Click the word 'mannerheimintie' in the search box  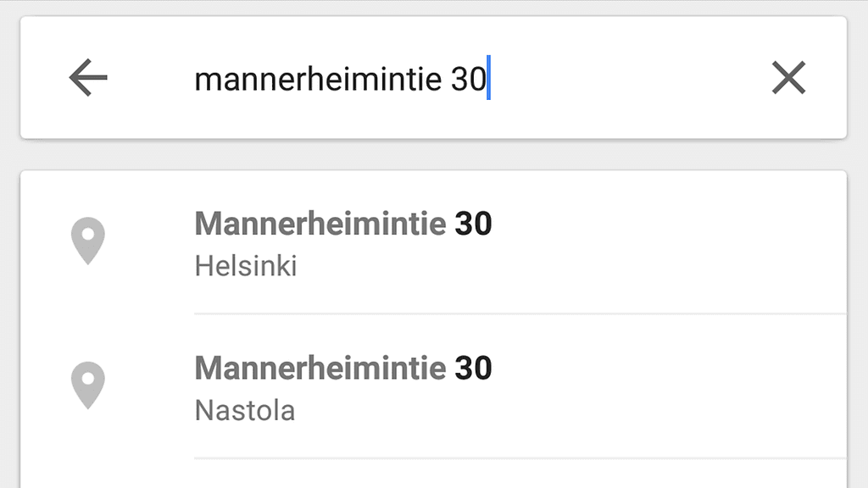click(x=318, y=80)
